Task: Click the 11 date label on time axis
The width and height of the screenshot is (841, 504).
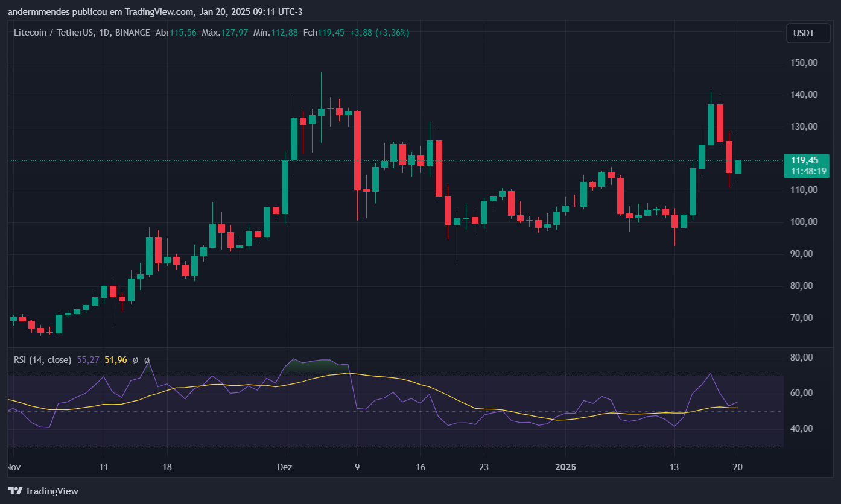Action: [x=103, y=467]
